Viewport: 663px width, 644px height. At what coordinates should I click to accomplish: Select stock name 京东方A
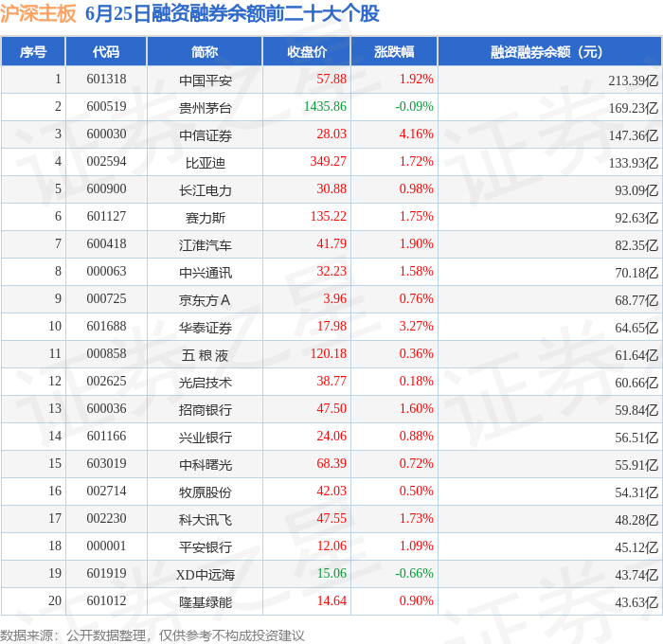[205, 300]
